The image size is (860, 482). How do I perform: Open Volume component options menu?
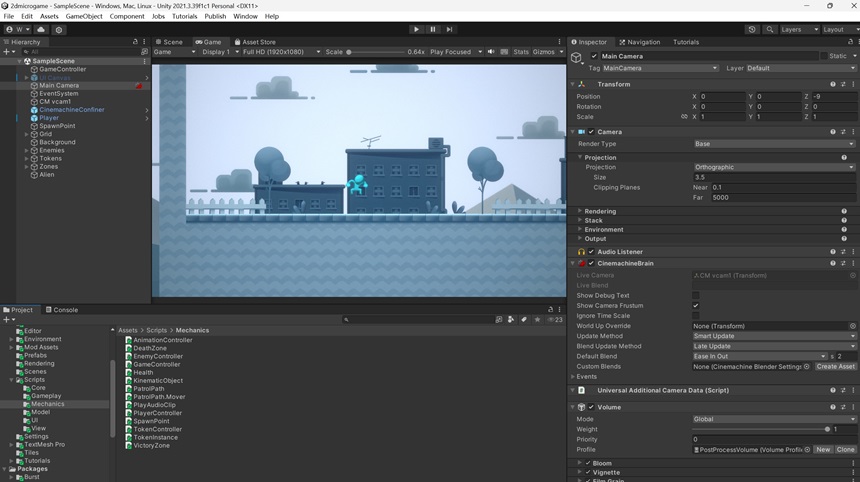[x=853, y=407]
